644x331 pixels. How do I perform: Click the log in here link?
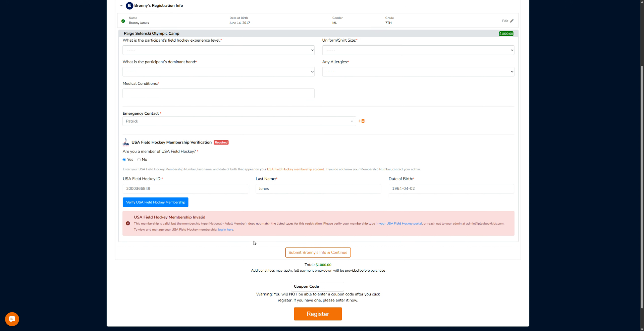click(226, 230)
